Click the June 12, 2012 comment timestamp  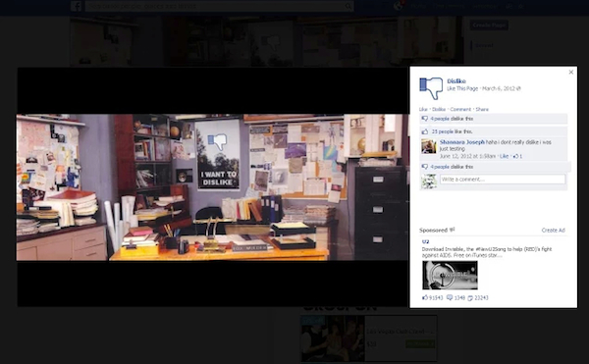click(467, 156)
